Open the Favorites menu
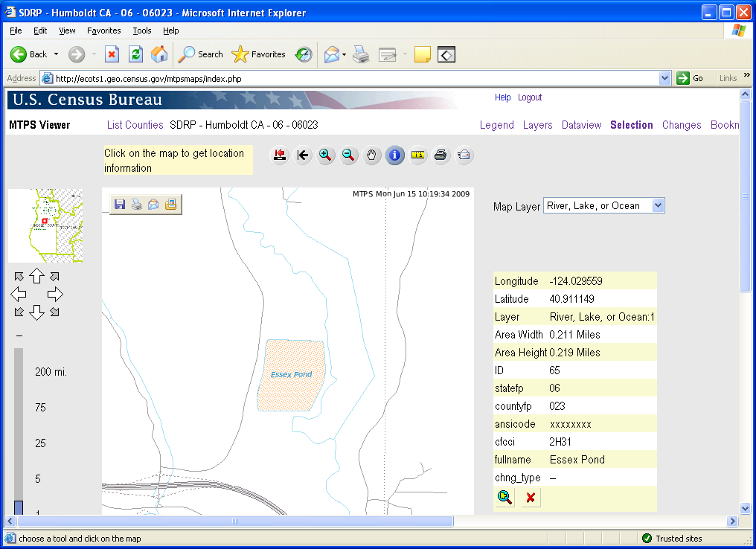This screenshot has height=549, width=756. pos(103,30)
